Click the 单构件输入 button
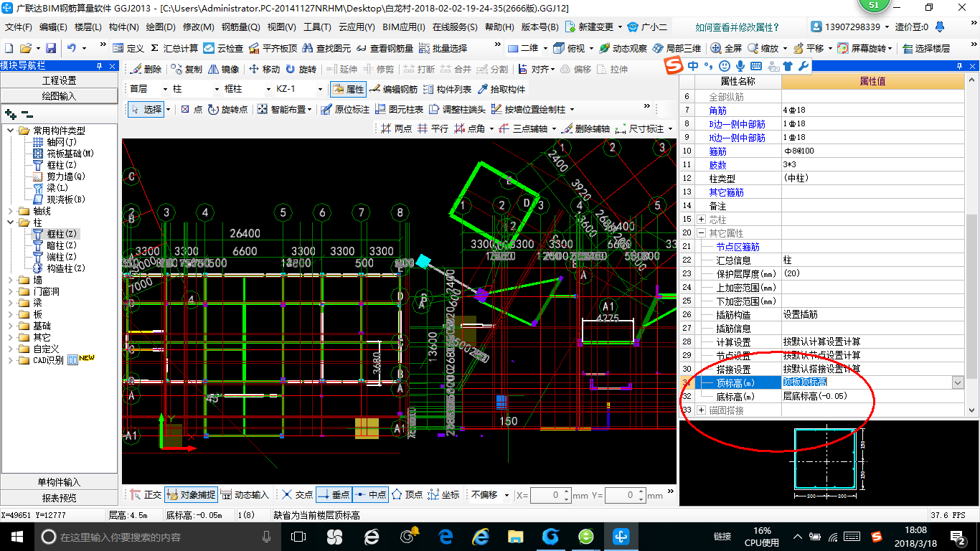Image resolution: width=980 pixels, height=551 pixels. tap(60, 482)
